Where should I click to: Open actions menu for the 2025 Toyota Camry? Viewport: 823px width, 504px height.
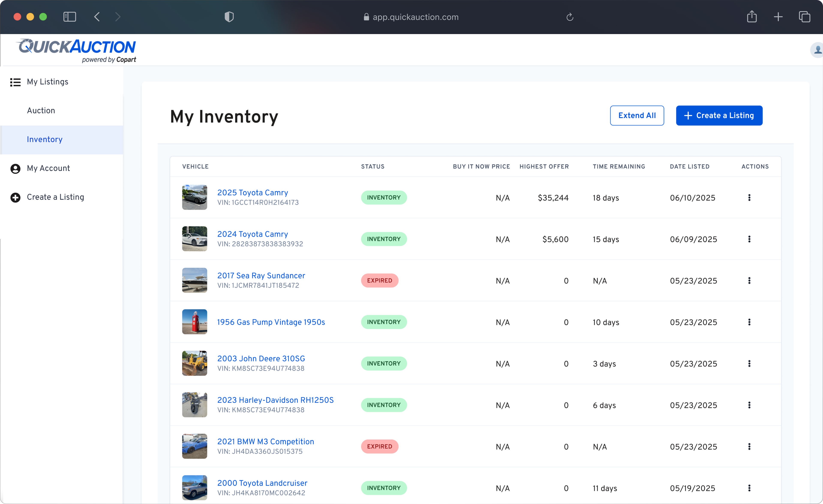tap(749, 197)
